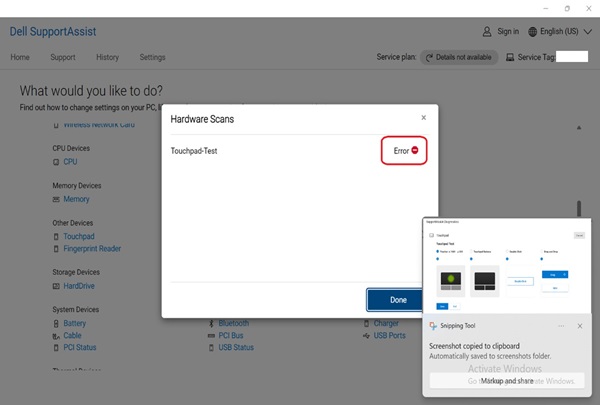Screen dimensions: 600x405
Task: Open the Support tab
Action: click(63, 57)
